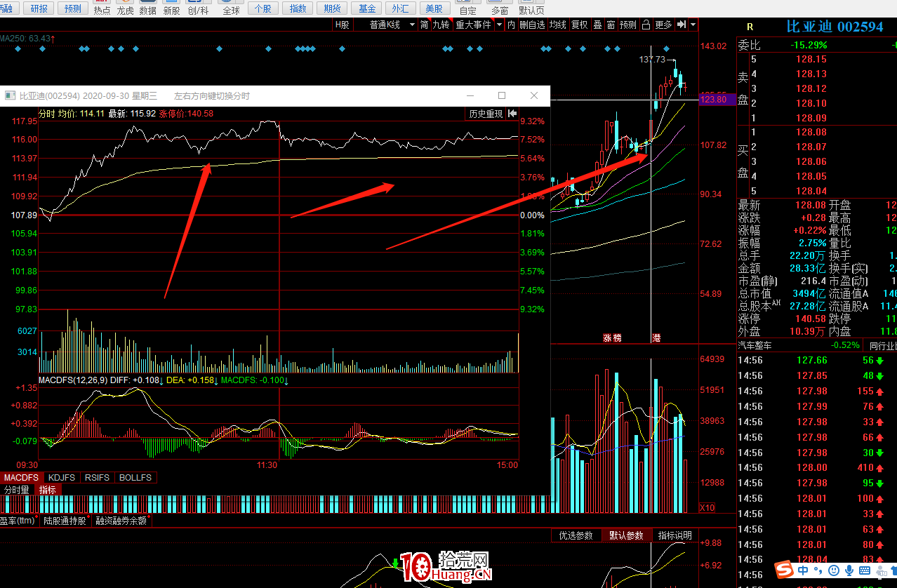Open the 全球 global markets icon
Viewport: 897px width, 588px height.
pos(231,8)
